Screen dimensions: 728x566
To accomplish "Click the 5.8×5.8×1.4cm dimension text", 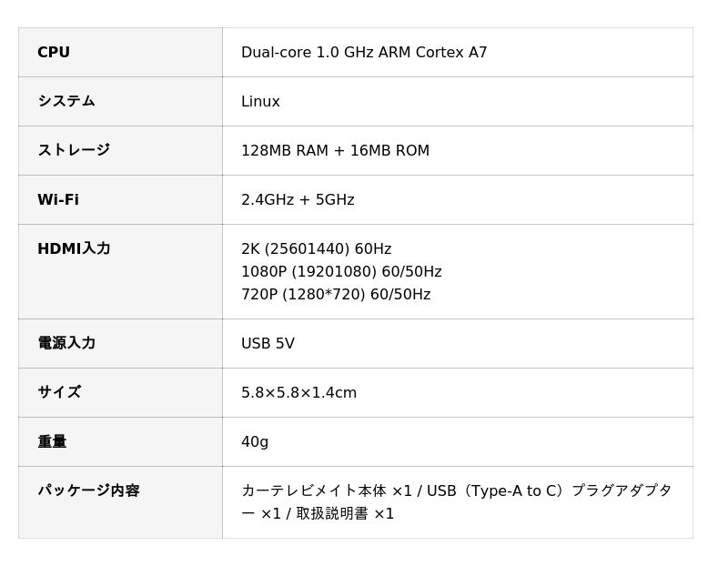I will tap(298, 393).
